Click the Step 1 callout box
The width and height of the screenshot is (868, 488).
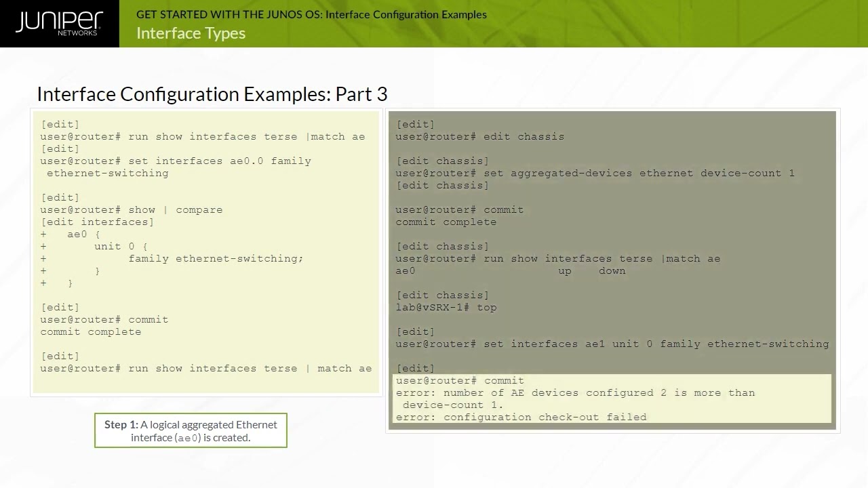point(191,430)
